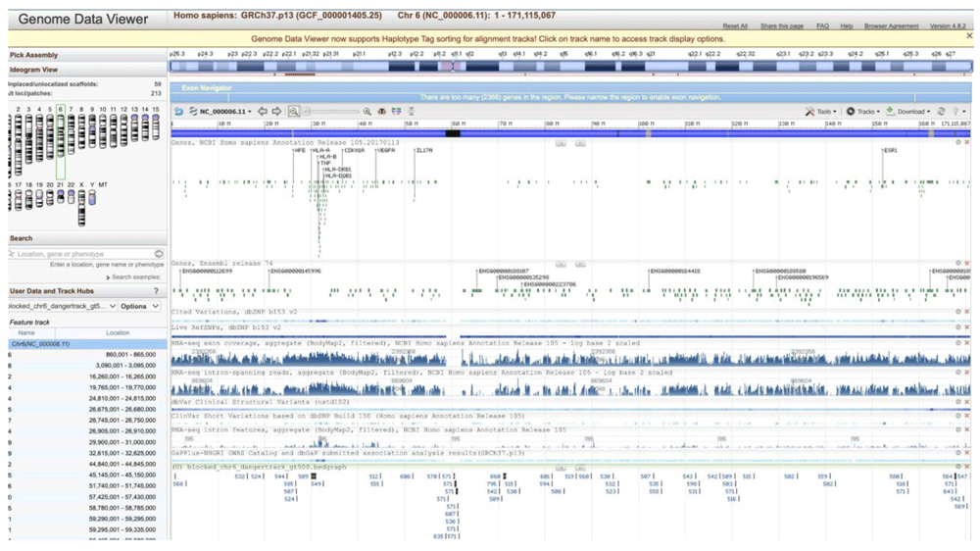Open settings gear of Ensembl Genes track
Screen dimensions: 980x551
tap(958, 264)
